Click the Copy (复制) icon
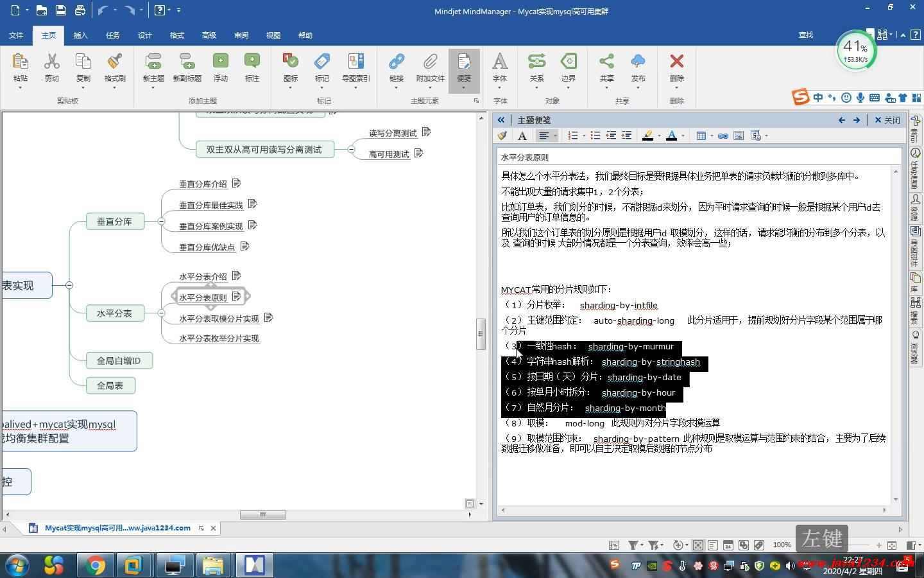924x578 pixels. tap(83, 62)
